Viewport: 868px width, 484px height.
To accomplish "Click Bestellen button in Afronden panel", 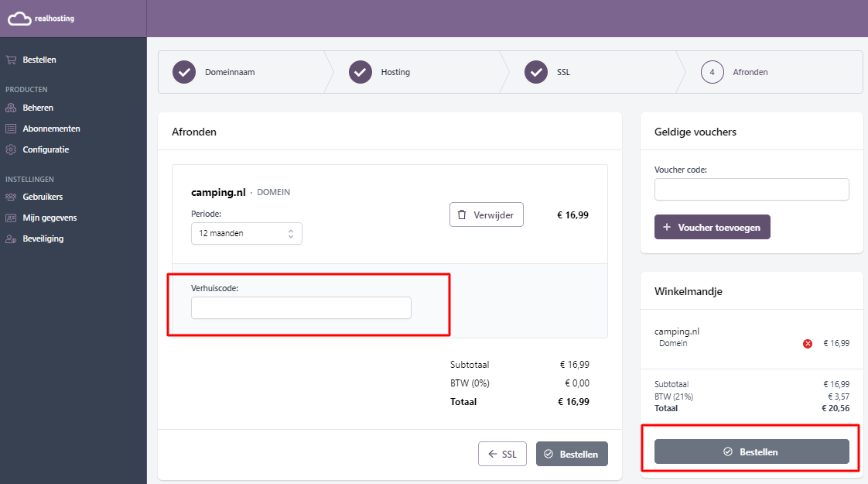I will pyautogui.click(x=571, y=454).
